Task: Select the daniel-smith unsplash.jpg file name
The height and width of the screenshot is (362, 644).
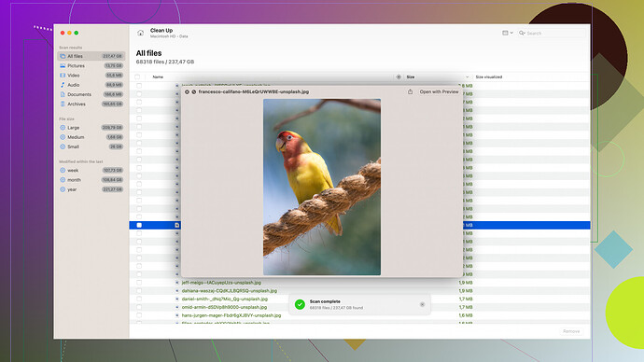Action: [x=225, y=299]
